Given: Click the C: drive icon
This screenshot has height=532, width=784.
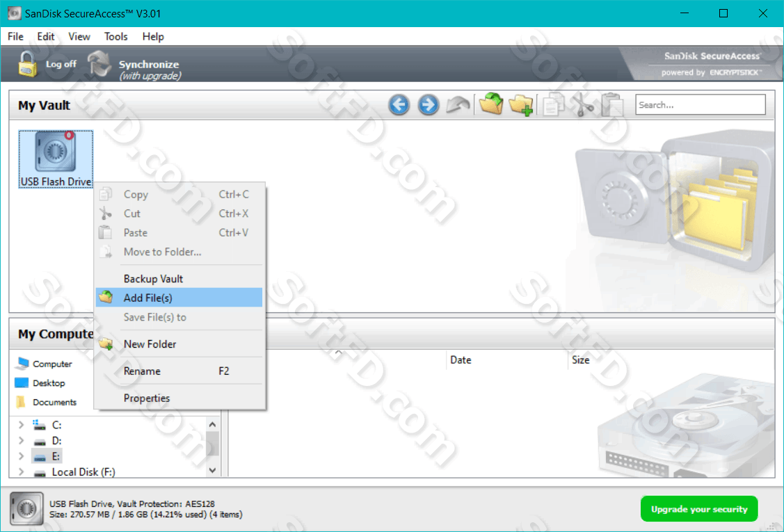Looking at the screenshot, I should click(x=39, y=425).
